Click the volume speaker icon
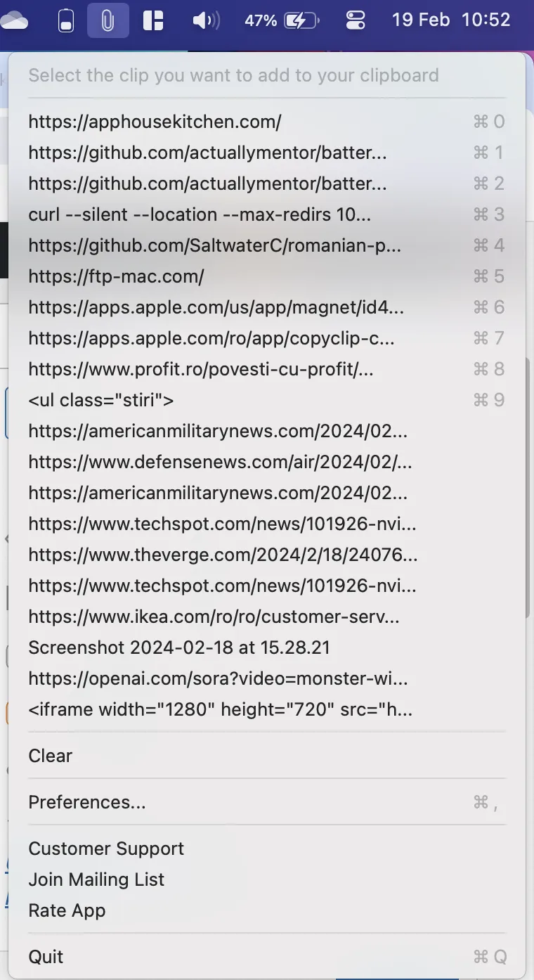 pos(206,20)
